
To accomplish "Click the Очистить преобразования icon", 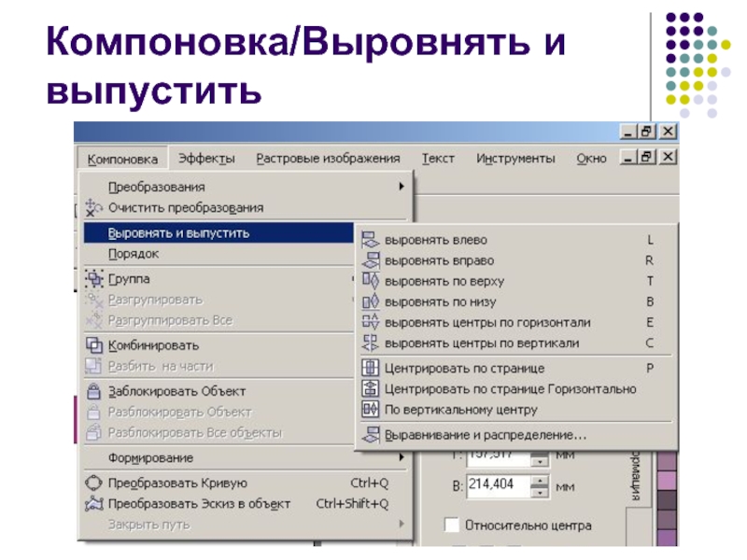I will click(94, 207).
